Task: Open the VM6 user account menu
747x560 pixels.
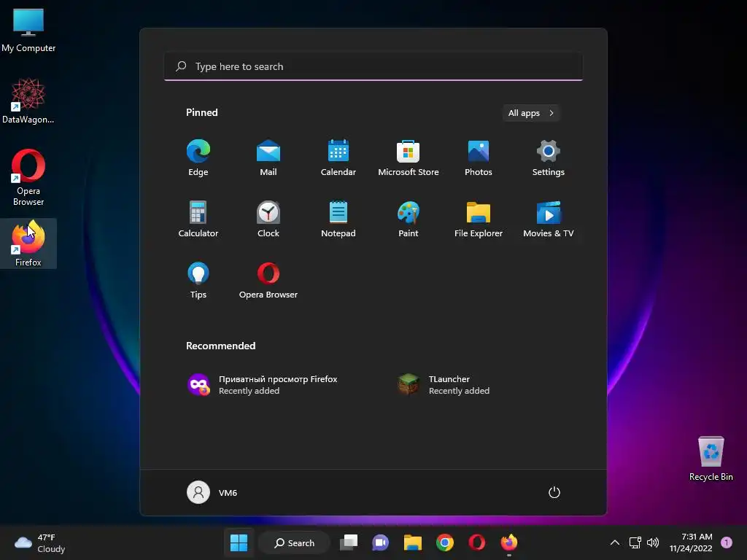Action: (212, 492)
